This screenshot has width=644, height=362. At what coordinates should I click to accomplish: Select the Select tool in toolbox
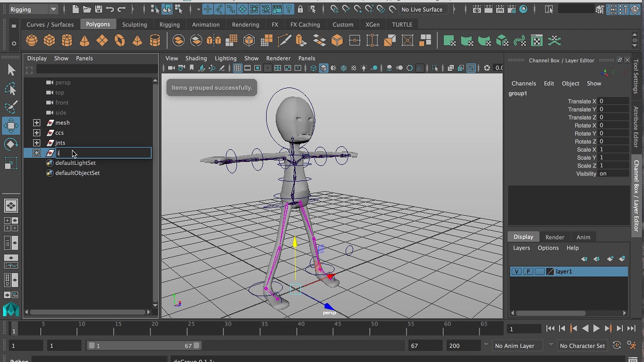pyautogui.click(x=11, y=70)
